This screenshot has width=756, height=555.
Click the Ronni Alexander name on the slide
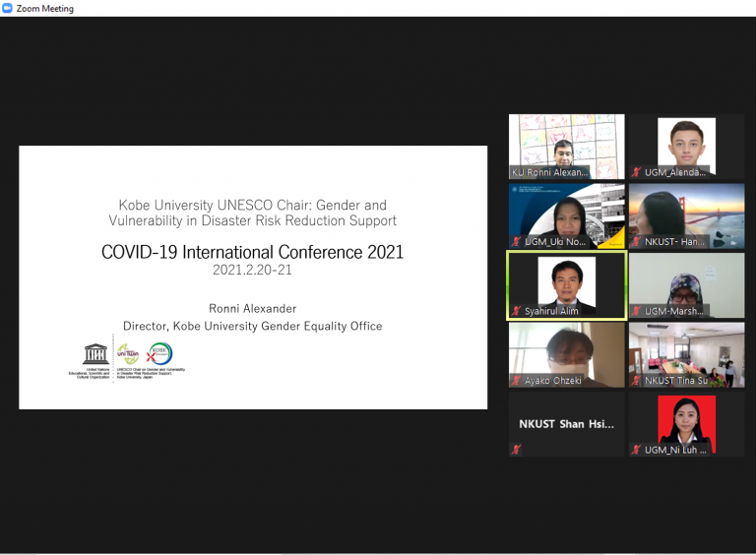252,308
